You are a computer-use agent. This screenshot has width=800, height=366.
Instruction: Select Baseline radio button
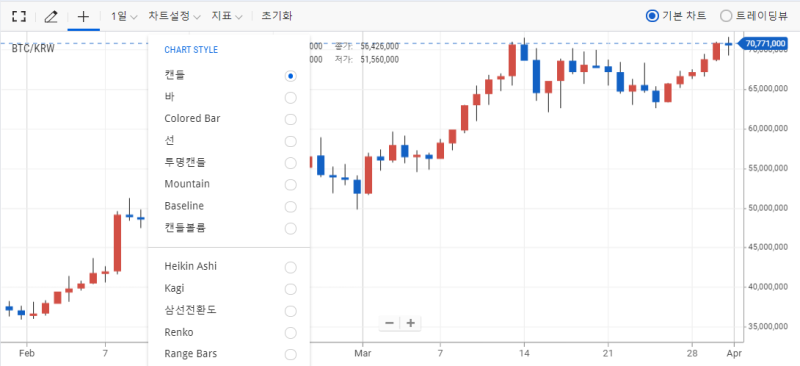point(290,207)
